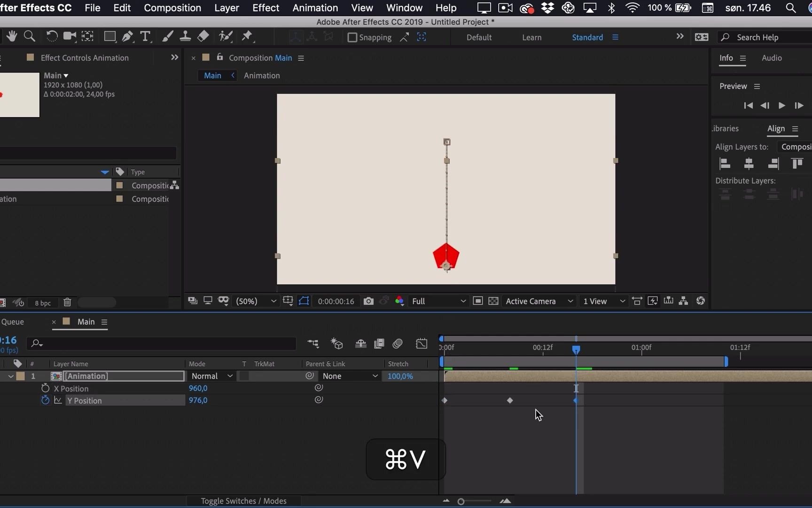The height and width of the screenshot is (508, 812).
Task: Select the Rotation tool
Action: (x=52, y=37)
